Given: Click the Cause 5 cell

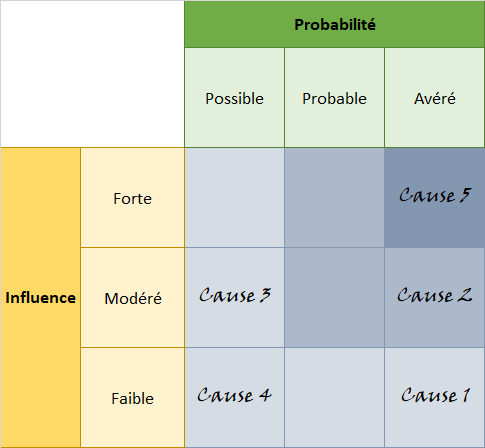Looking at the screenshot, I should tap(435, 198).
